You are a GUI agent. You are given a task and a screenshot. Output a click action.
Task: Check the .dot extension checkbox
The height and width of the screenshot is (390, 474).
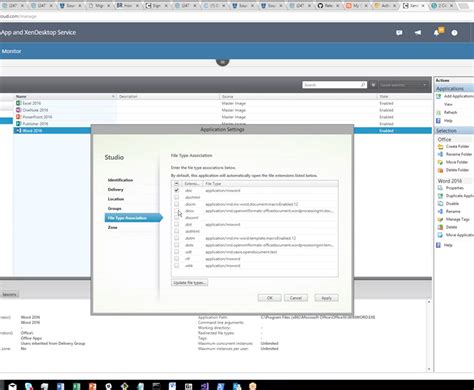pyautogui.click(x=176, y=225)
